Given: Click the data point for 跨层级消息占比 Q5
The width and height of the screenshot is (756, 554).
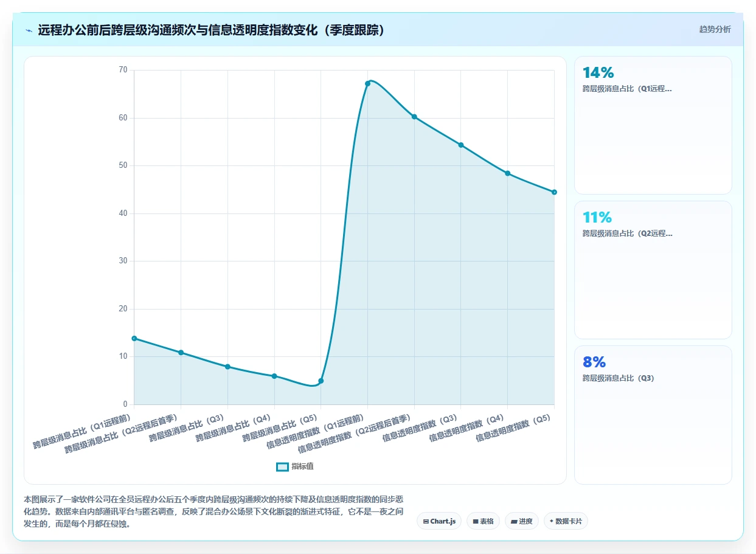Looking at the screenshot, I should click(x=321, y=381).
